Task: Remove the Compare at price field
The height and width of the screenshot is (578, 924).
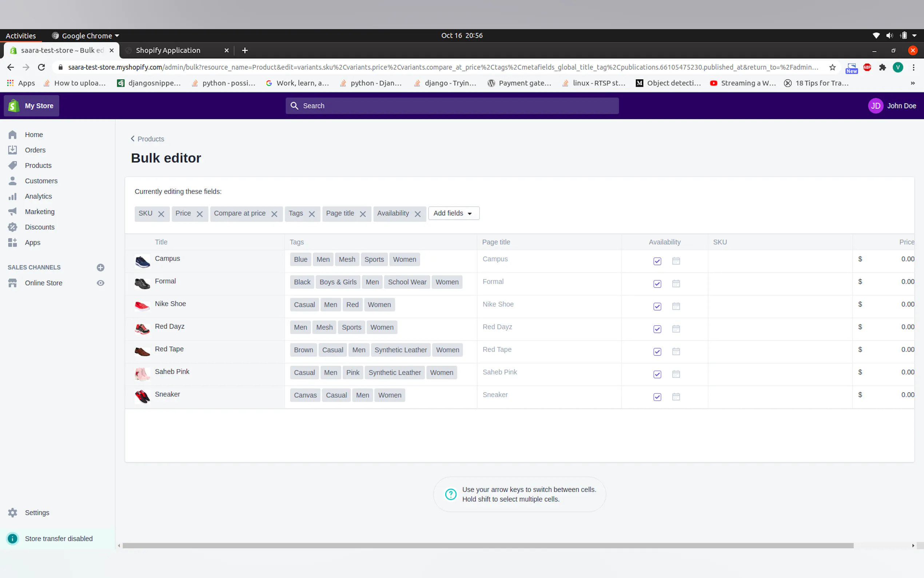Action: 274,214
